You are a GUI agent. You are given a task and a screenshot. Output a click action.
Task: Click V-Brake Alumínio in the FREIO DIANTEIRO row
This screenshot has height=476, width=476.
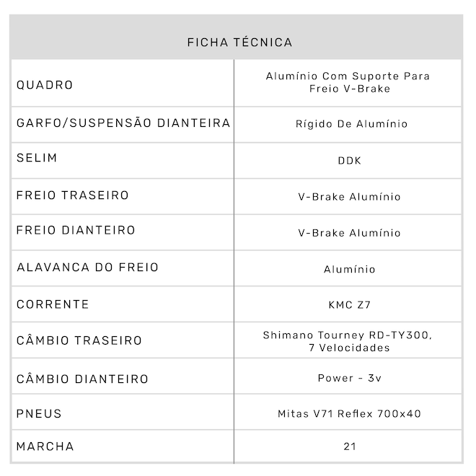(x=349, y=233)
